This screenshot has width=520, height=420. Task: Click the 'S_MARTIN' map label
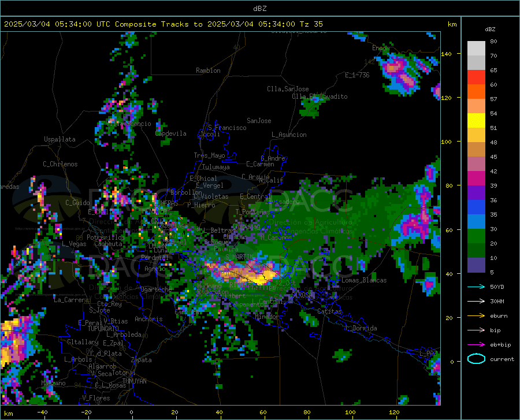tap(239, 257)
